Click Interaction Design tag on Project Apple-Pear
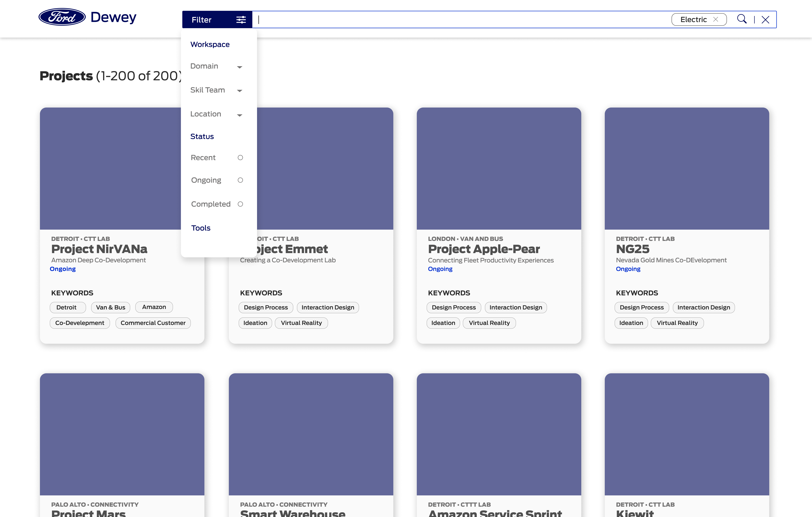 point(516,307)
